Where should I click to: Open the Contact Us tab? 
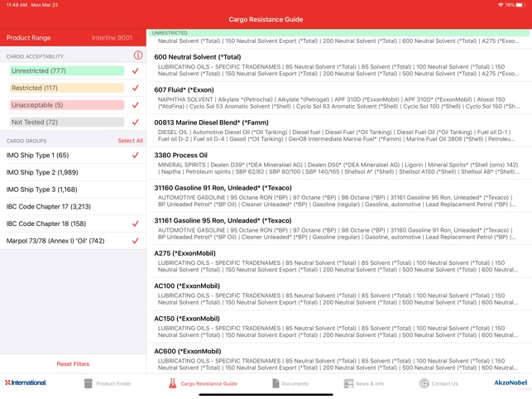439,384
